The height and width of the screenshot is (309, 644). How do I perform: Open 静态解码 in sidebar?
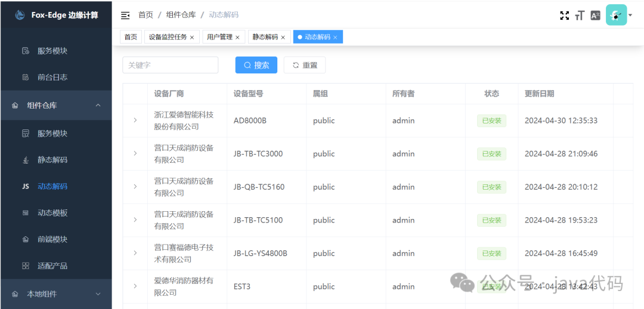pyautogui.click(x=56, y=160)
